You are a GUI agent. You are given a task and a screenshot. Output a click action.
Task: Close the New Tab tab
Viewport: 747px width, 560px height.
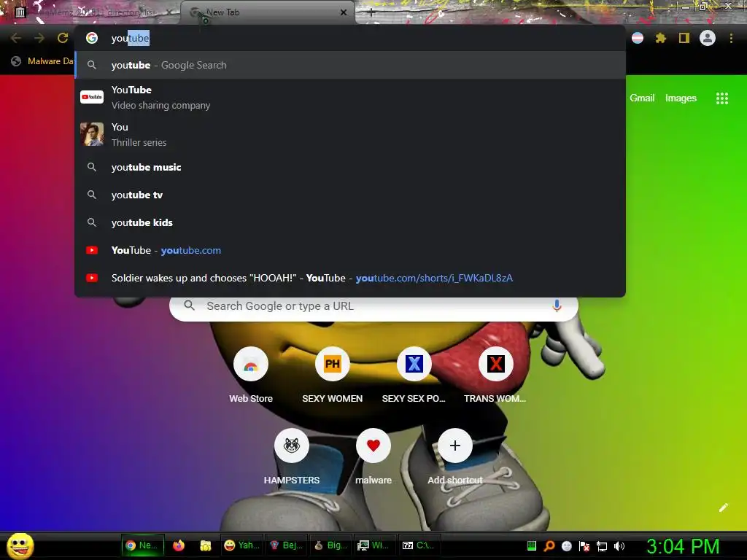343,12
